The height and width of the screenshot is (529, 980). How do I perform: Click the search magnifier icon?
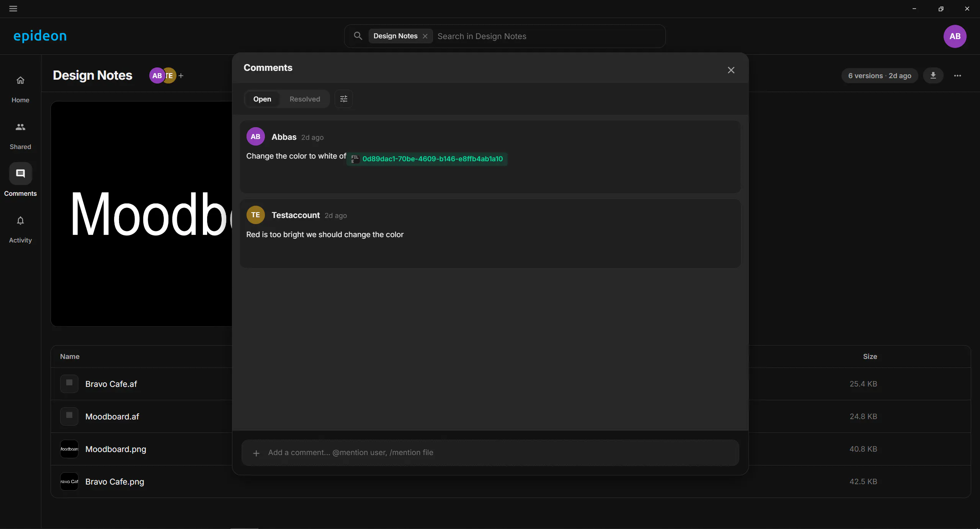(x=358, y=36)
